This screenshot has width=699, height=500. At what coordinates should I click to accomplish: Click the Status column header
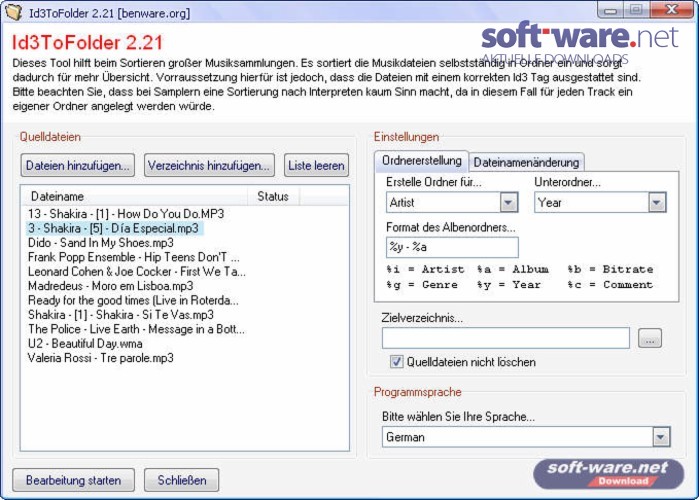273,197
